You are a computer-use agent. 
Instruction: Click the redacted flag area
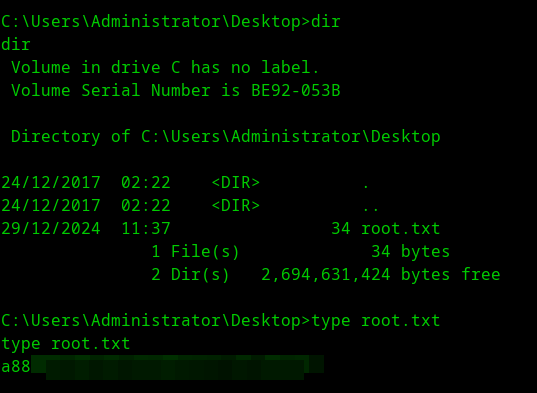pyautogui.click(x=177, y=367)
